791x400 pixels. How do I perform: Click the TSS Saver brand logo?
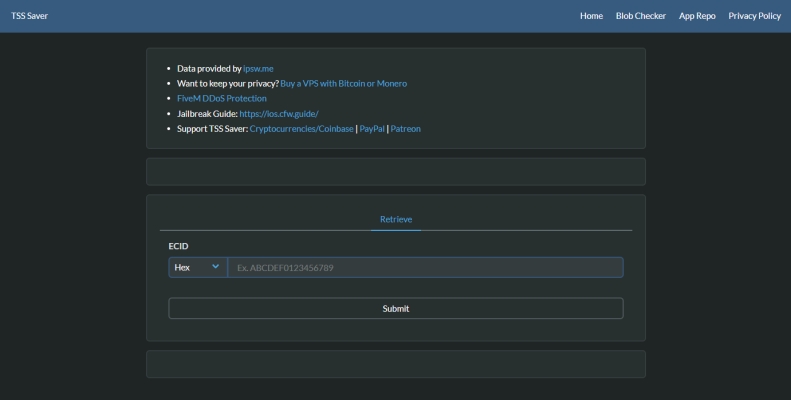click(29, 16)
